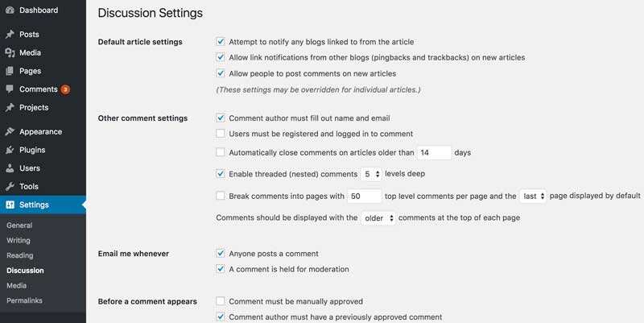Click the Posts pushpin icon
Image resolution: width=644 pixels, height=323 pixels.
pos(10,35)
